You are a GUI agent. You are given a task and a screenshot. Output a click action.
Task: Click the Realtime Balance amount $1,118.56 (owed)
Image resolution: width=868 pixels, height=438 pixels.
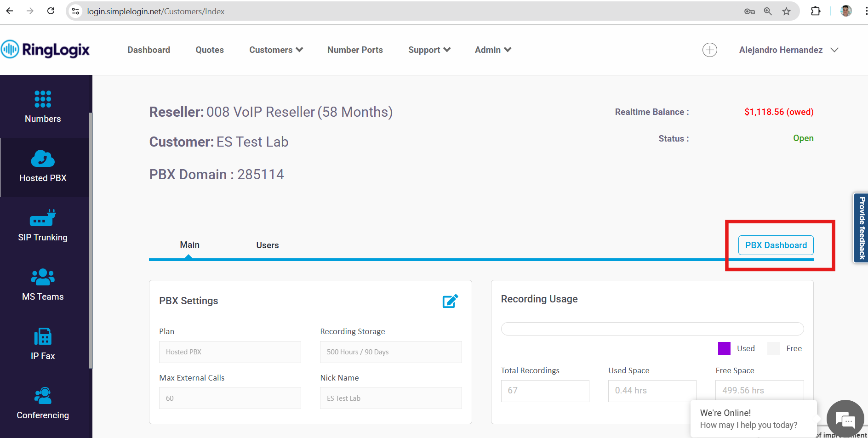click(x=779, y=112)
